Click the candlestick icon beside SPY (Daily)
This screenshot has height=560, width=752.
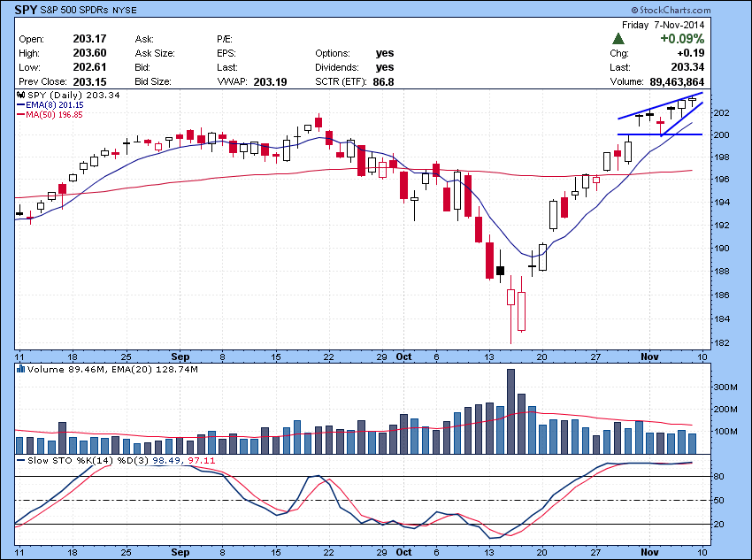(21, 95)
